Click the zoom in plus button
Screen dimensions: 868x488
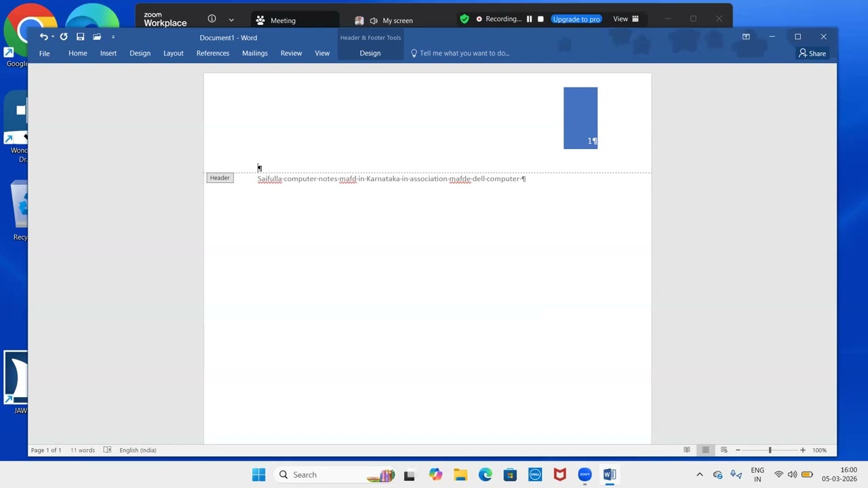[x=802, y=450]
